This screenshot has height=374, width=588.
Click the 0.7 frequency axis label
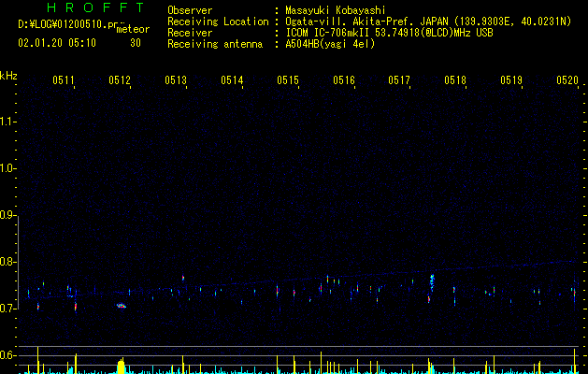(x=7, y=309)
